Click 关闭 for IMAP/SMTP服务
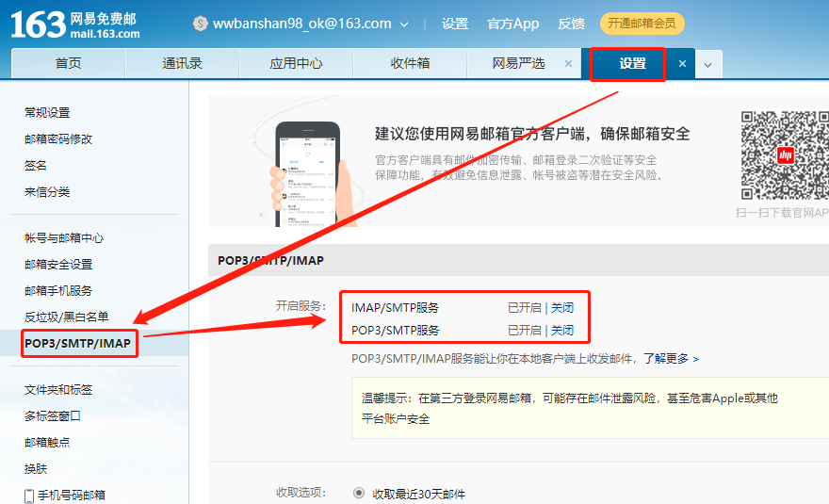 562,308
